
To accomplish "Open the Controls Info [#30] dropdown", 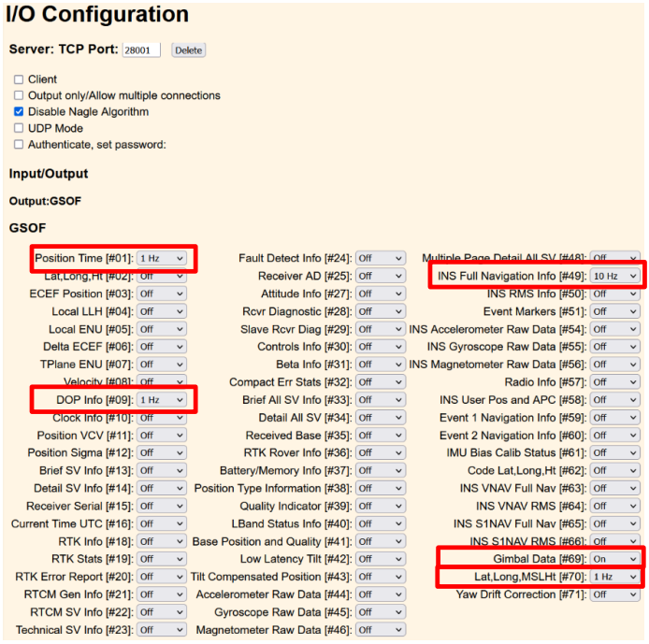I will tap(381, 347).
